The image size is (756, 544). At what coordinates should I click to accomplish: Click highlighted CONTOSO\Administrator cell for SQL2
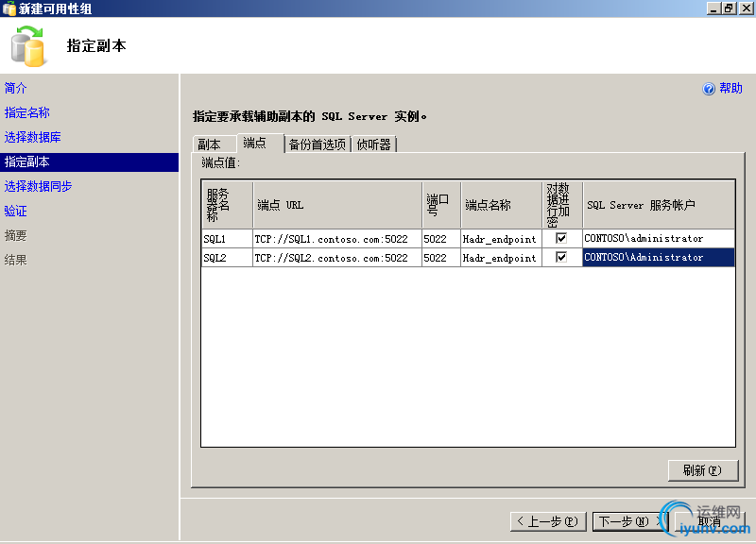coord(659,258)
